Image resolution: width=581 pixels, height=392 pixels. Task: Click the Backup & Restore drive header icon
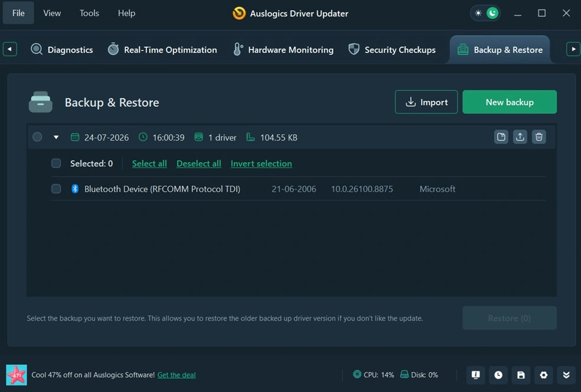point(40,102)
